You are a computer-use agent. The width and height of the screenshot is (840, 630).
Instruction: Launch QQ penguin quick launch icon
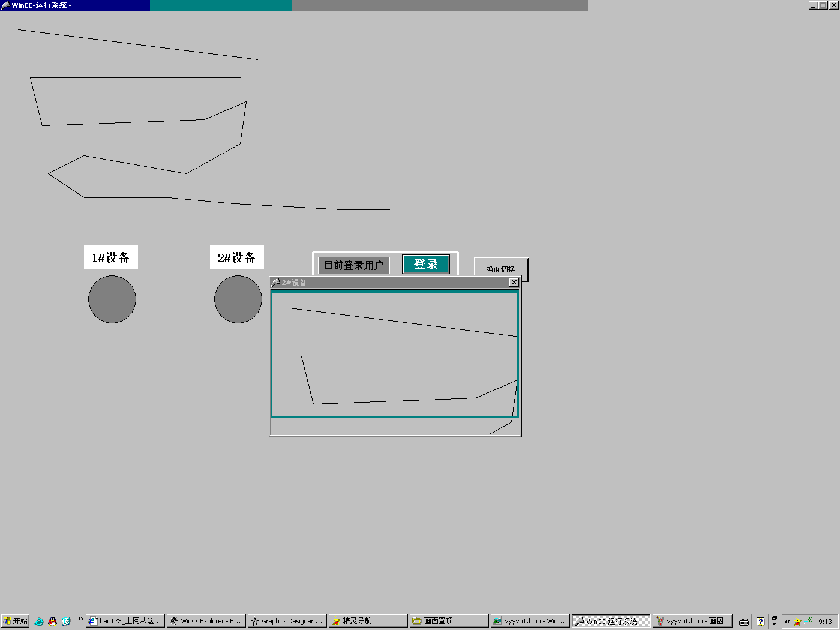53,622
